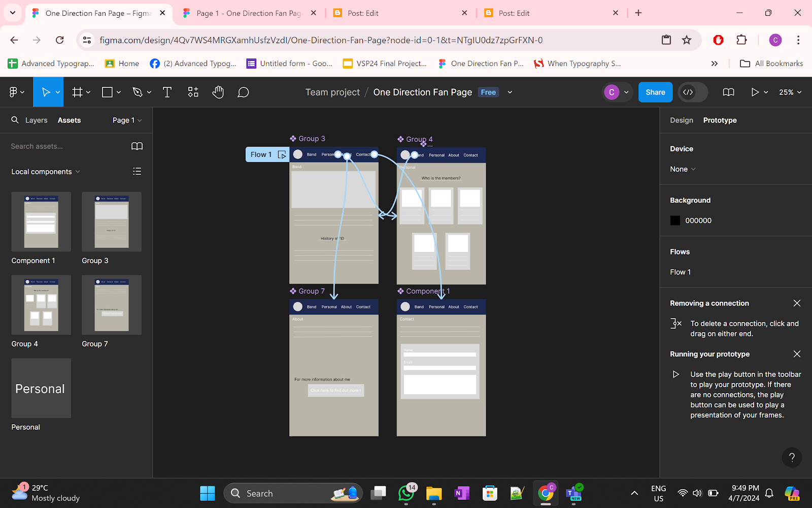Select the Component 1 asset thumbnail
This screenshot has width=812, height=508.
[x=41, y=221]
